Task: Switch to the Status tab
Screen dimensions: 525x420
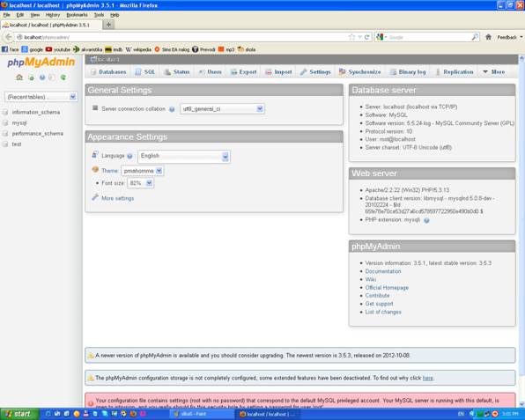Action: (x=177, y=72)
